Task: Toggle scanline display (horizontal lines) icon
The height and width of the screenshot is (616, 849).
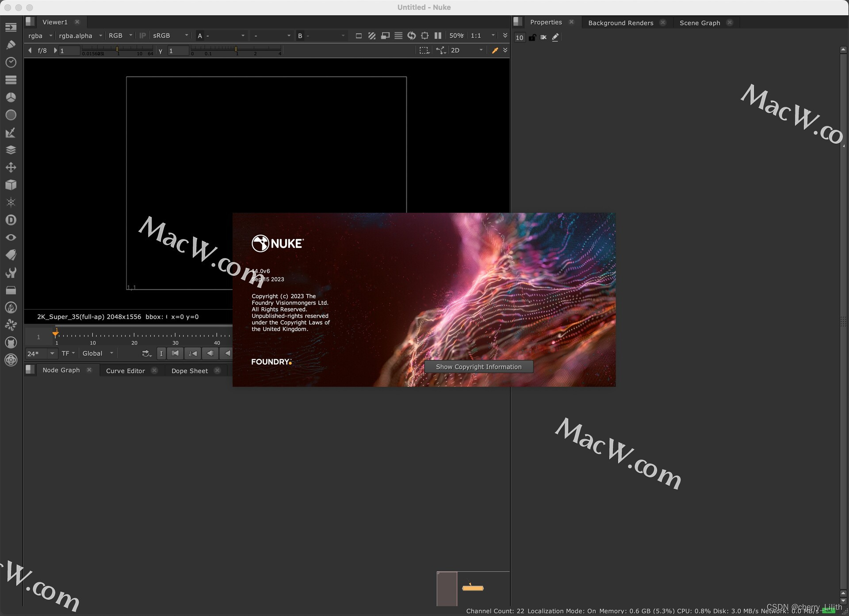Action: [x=398, y=36]
